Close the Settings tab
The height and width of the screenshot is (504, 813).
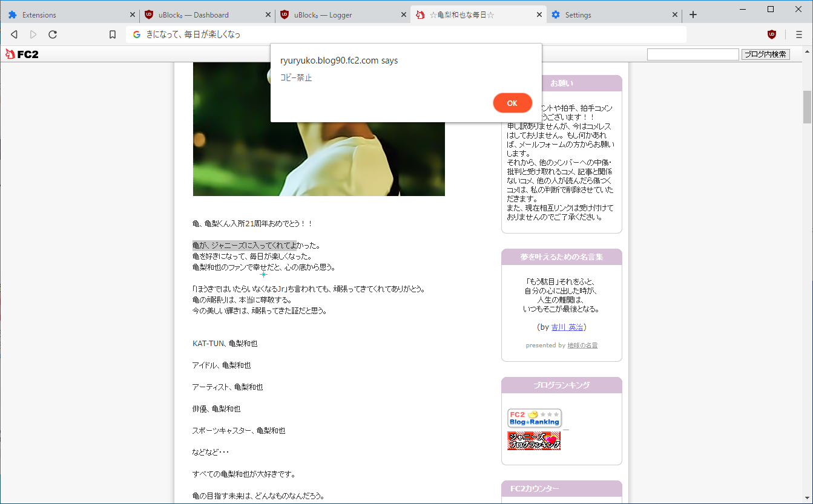point(675,15)
